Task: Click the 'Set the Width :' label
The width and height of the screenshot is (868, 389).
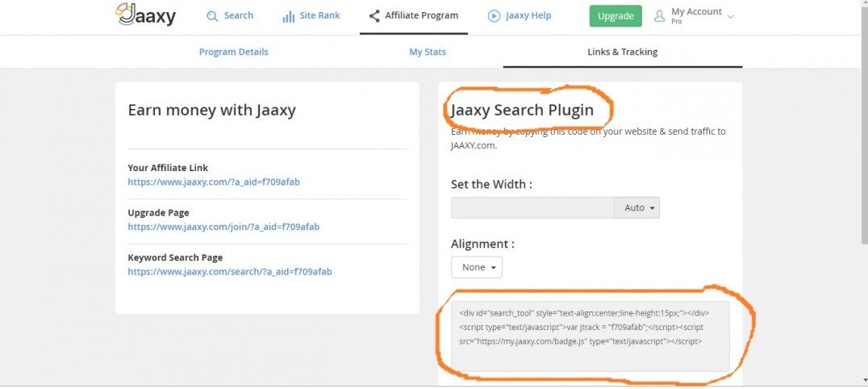Action: coord(491,184)
